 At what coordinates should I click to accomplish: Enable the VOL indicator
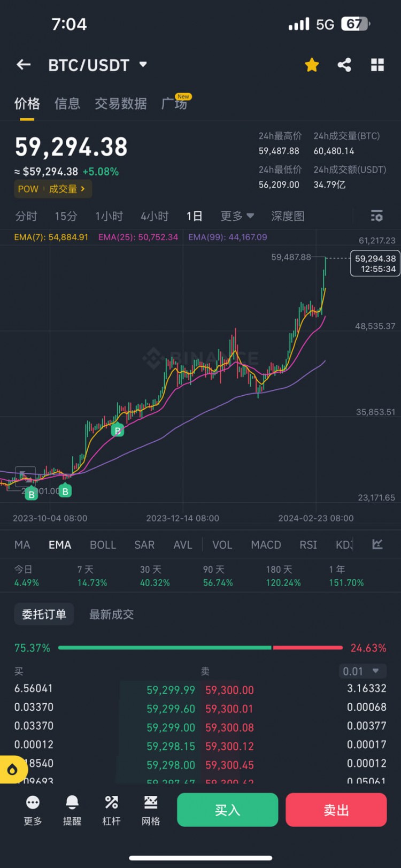click(x=222, y=544)
